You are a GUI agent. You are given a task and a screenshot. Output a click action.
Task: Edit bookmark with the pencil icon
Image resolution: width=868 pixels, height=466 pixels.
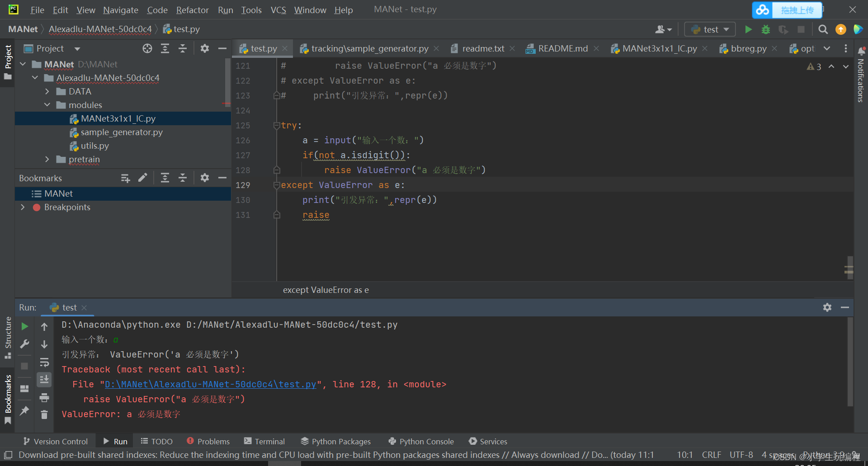(143, 178)
